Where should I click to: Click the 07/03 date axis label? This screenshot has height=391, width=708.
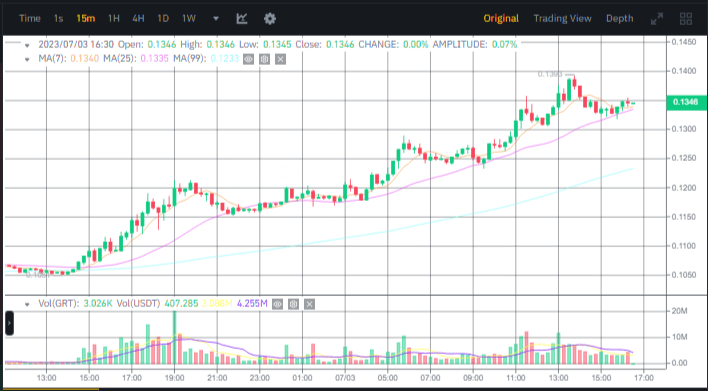tap(345, 377)
